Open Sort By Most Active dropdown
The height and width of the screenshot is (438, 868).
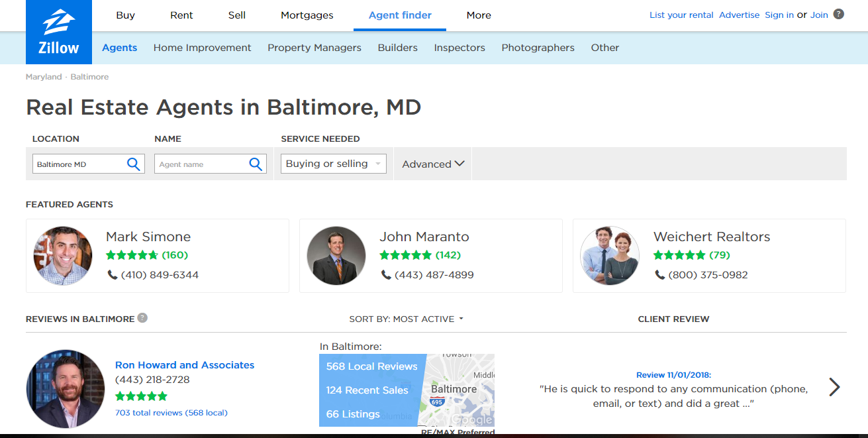tap(407, 319)
